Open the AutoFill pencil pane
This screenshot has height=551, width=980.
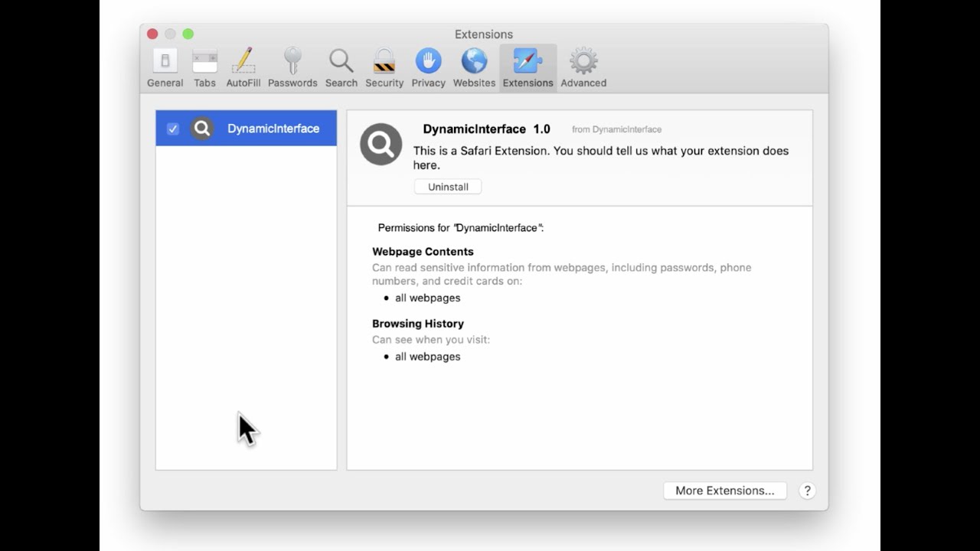[x=243, y=69]
